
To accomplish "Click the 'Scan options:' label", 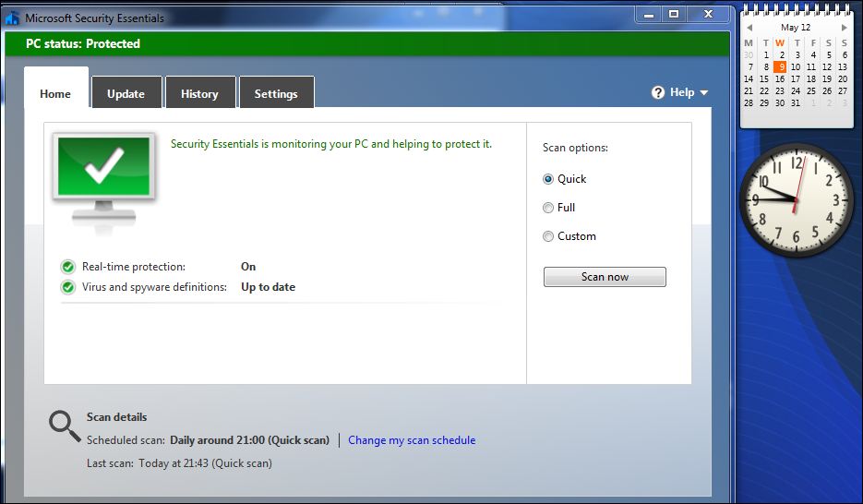I will [575, 148].
